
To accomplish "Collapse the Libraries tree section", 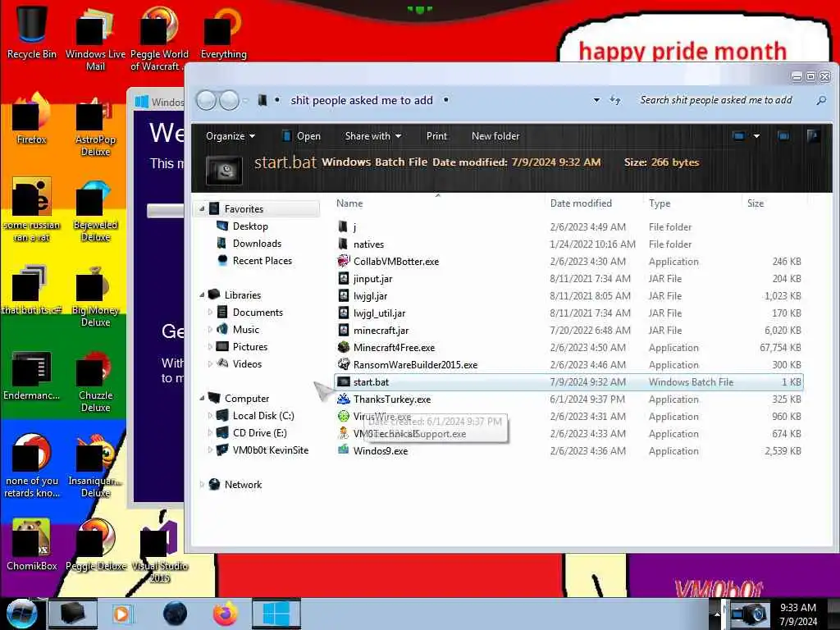I will [x=202, y=294].
